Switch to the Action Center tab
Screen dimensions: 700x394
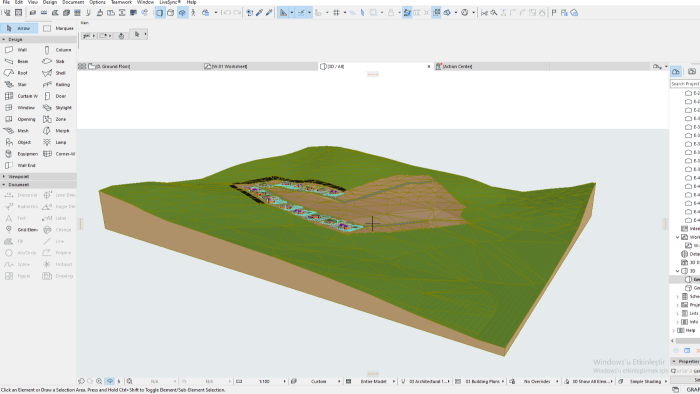(491, 66)
